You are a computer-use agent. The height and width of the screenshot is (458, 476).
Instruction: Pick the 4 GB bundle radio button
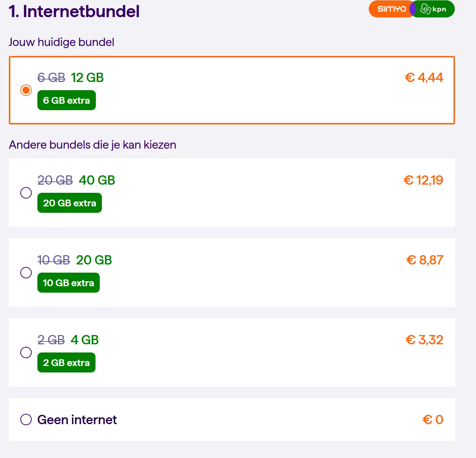26,352
